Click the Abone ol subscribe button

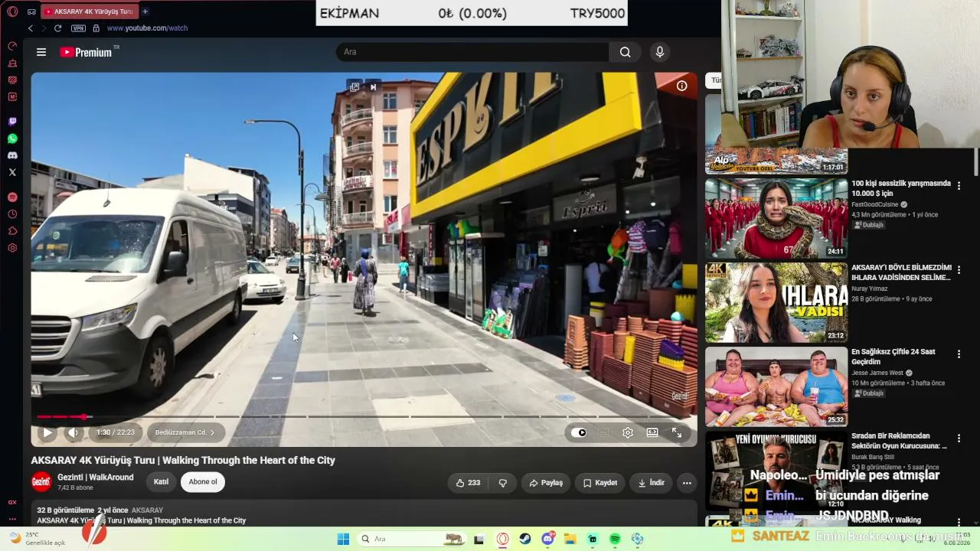pyautogui.click(x=203, y=482)
